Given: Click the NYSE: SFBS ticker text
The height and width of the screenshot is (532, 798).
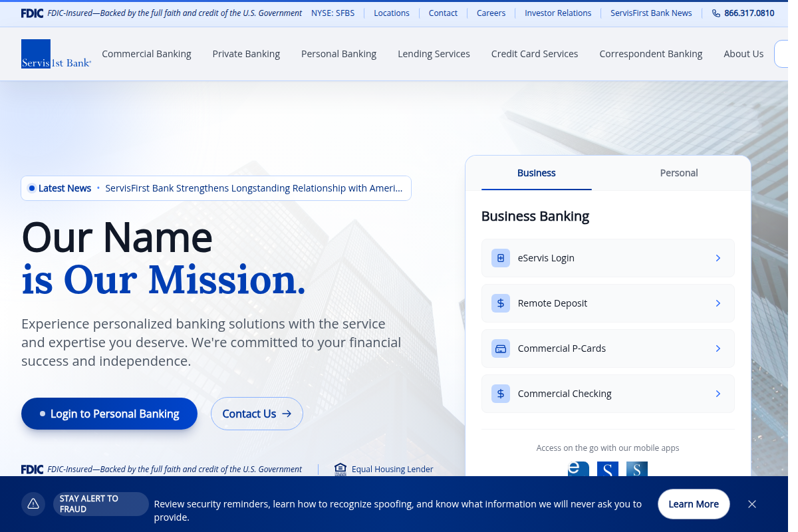Looking at the screenshot, I should [333, 13].
